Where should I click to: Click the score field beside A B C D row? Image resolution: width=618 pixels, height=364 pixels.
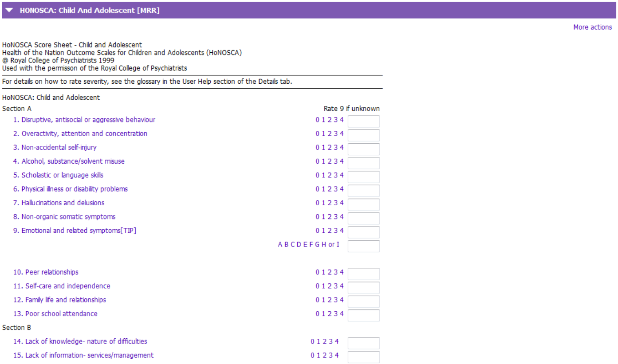(x=363, y=246)
